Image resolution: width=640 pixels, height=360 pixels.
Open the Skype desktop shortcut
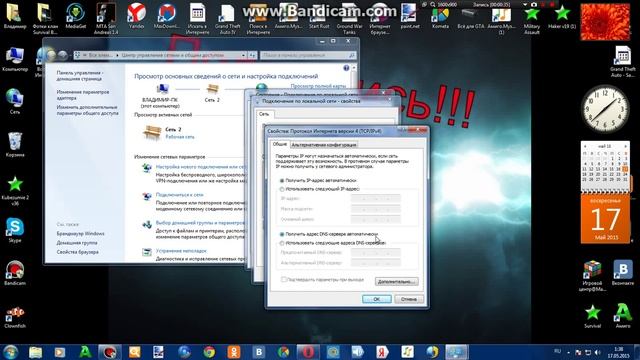(x=15, y=230)
